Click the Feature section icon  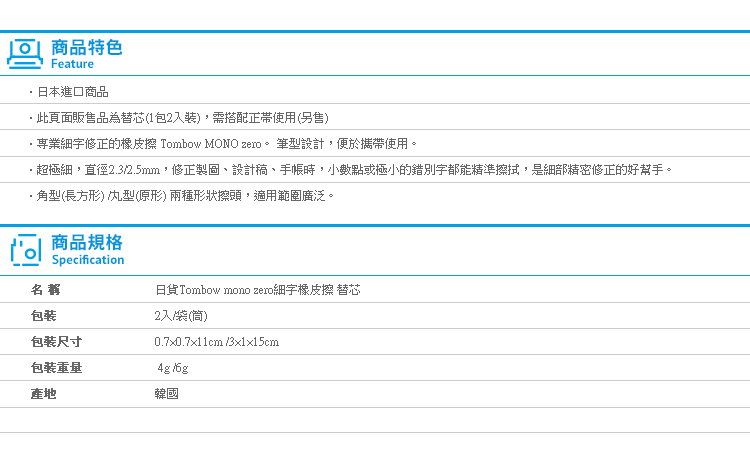pos(24,54)
